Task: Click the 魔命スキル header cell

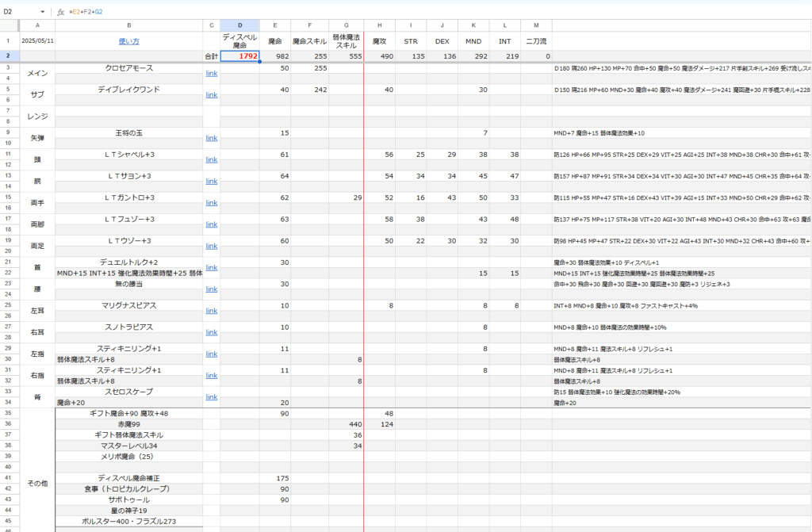Action: coord(310,41)
